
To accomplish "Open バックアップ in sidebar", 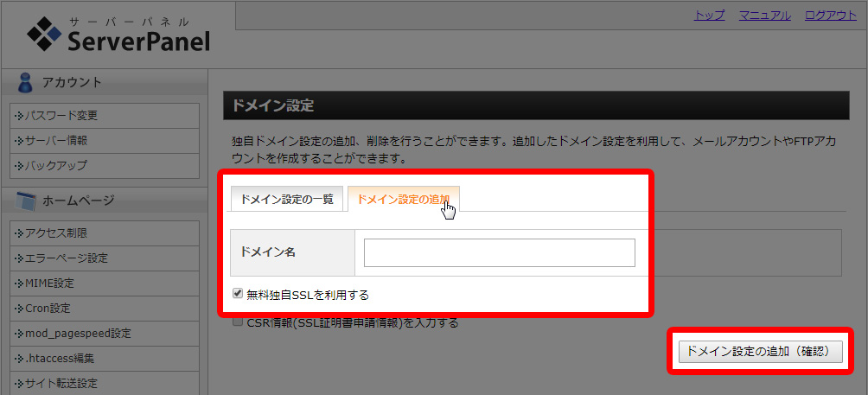I will coord(104,165).
